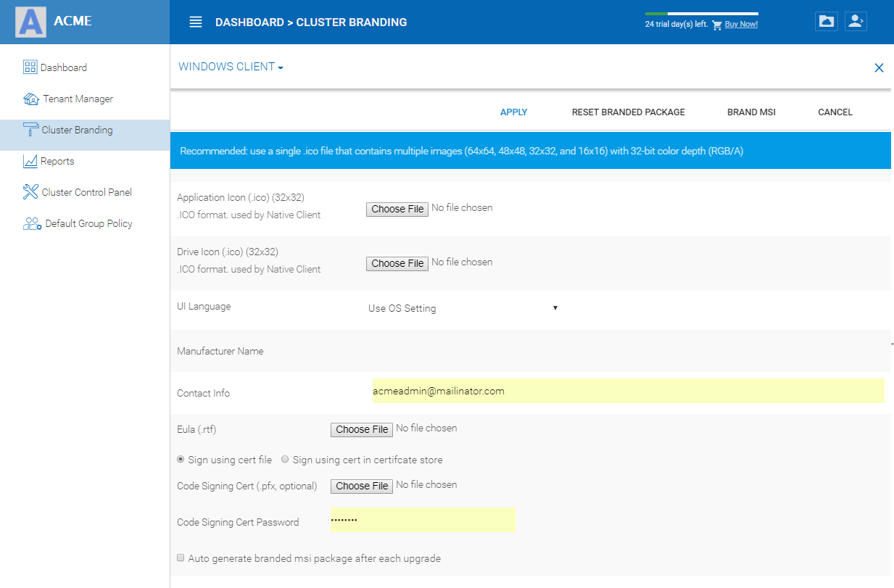Click the trial days progress bar

tap(701, 14)
